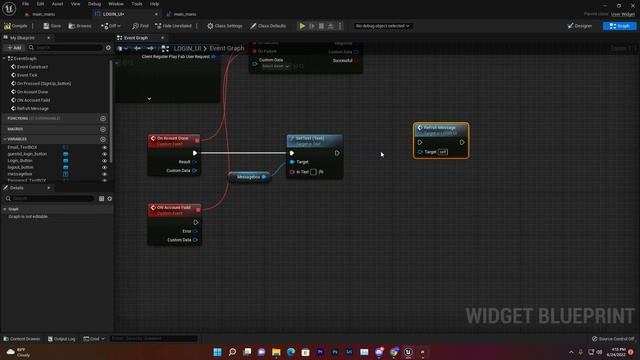Open the Debug menu
Image resolution: width=640 pixels, height=360 pixels.
94,4
